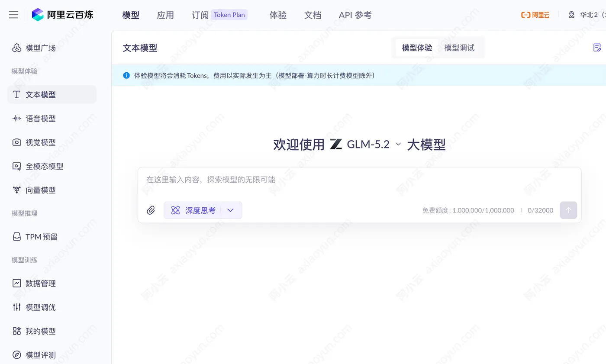Click the orange 阿里云 logo link
Screen dimensions: 606x364
(535, 15)
